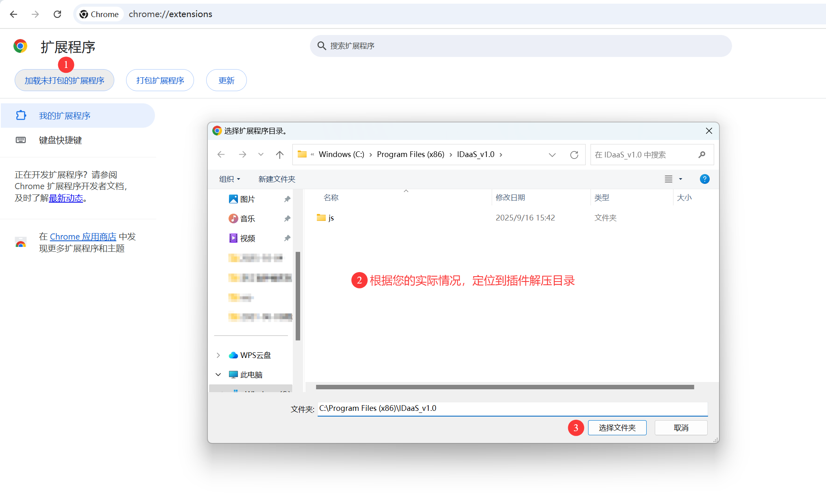Select 键盘快捷键 in sidebar
This screenshot has height=504, width=826.
click(x=60, y=140)
